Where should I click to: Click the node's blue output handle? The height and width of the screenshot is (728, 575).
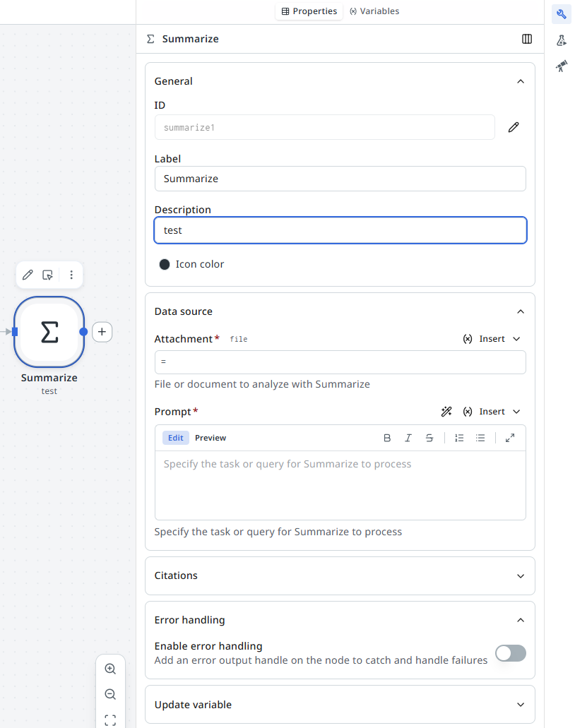(83, 331)
